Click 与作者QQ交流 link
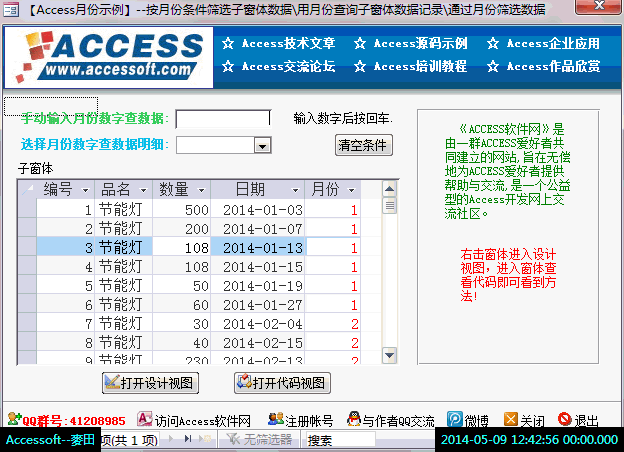This screenshot has width=624, height=452. (x=398, y=421)
